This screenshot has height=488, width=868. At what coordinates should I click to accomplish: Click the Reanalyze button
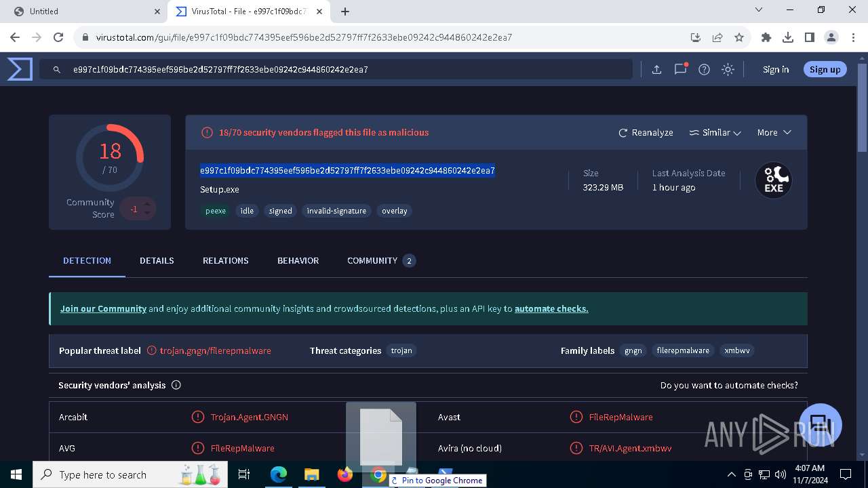646,132
